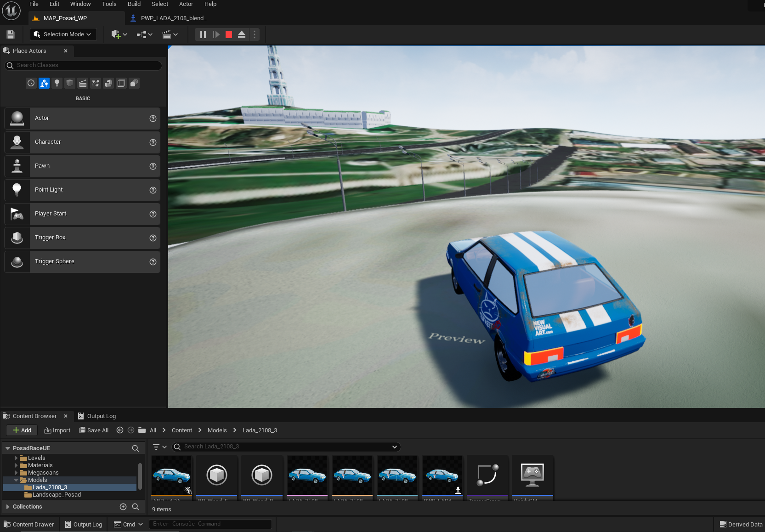Switch to the MAP_Posad_WP tab
Viewport: 765px width, 532px height.
77,18
